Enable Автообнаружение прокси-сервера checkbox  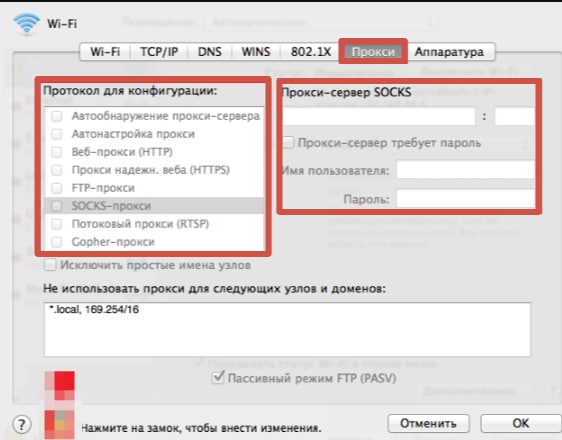[57, 116]
